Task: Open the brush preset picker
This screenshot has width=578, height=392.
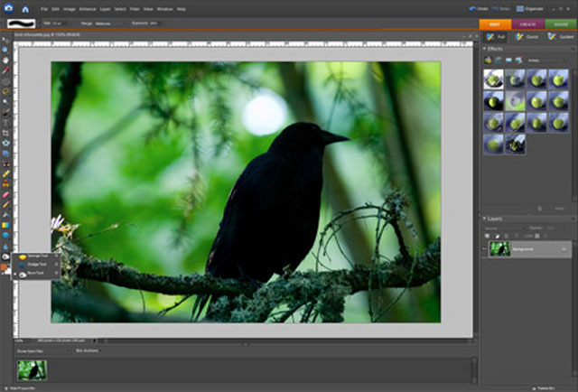Action: tap(21, 22)
